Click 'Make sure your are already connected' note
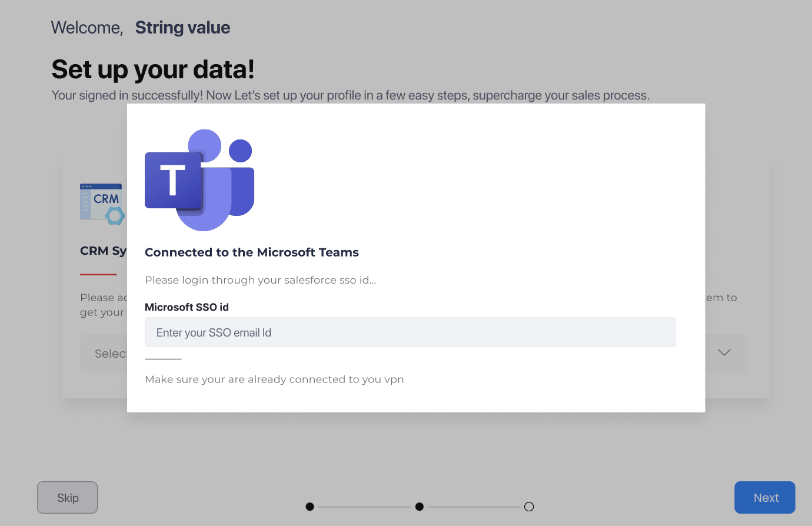The height and width of the screenshot is (526, 812). click(x=274, y=379)
